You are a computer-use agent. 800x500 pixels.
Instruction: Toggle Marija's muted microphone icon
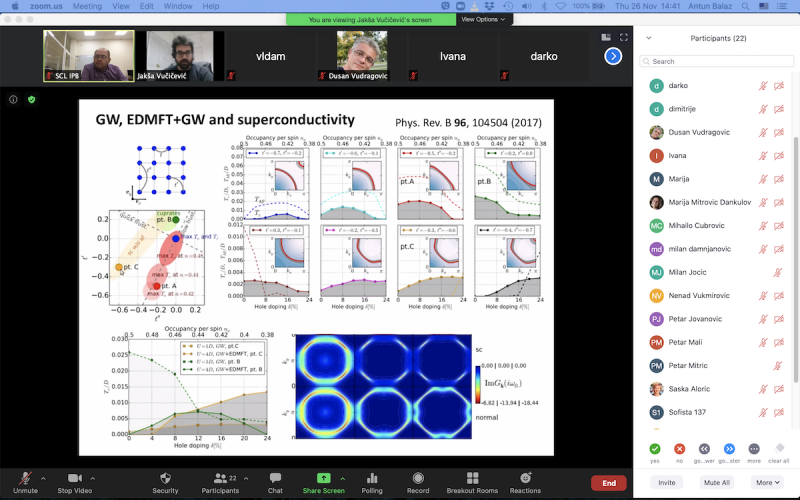763,179
